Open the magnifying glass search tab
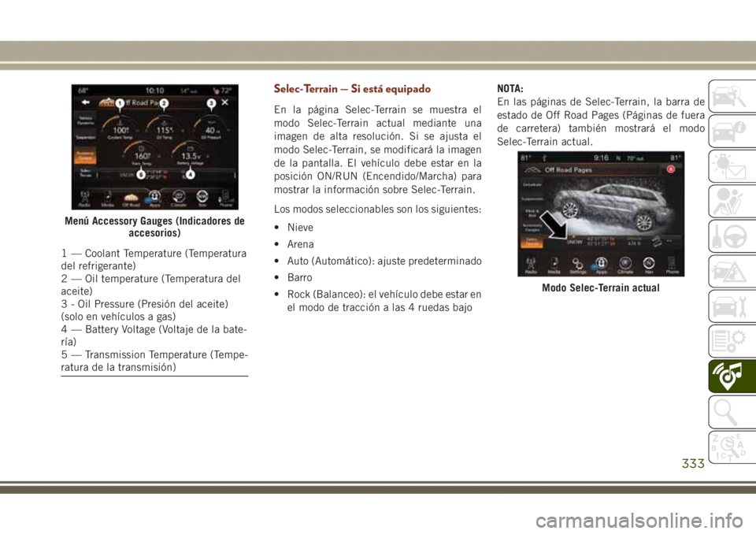Screen dimensions: 756x534 tap(732, 412)
